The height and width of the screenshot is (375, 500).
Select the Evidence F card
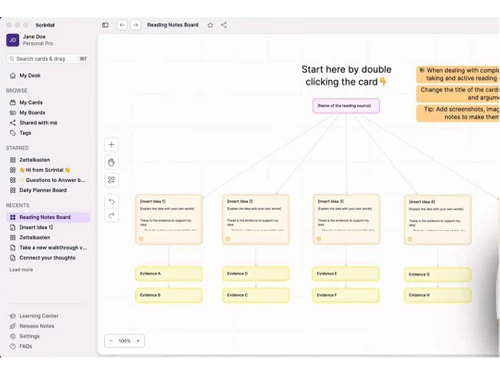346,295
